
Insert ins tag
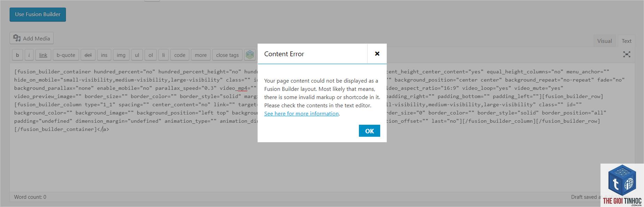104,55
